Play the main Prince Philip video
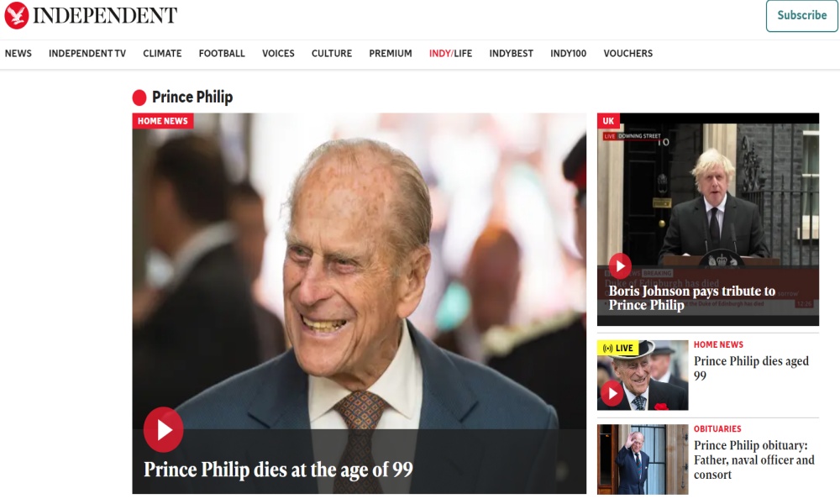Screen dimensions: 840x504 pos(164,429)
